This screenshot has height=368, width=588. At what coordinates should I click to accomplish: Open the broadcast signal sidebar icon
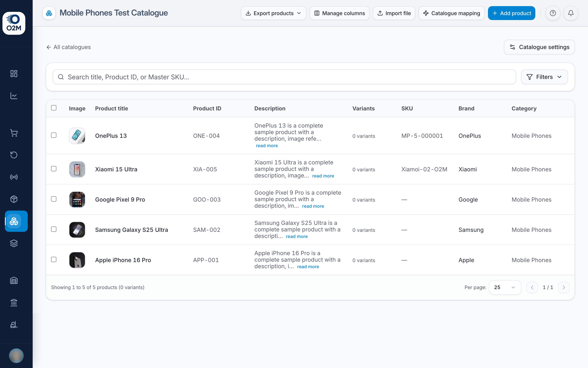coord(14,177)
